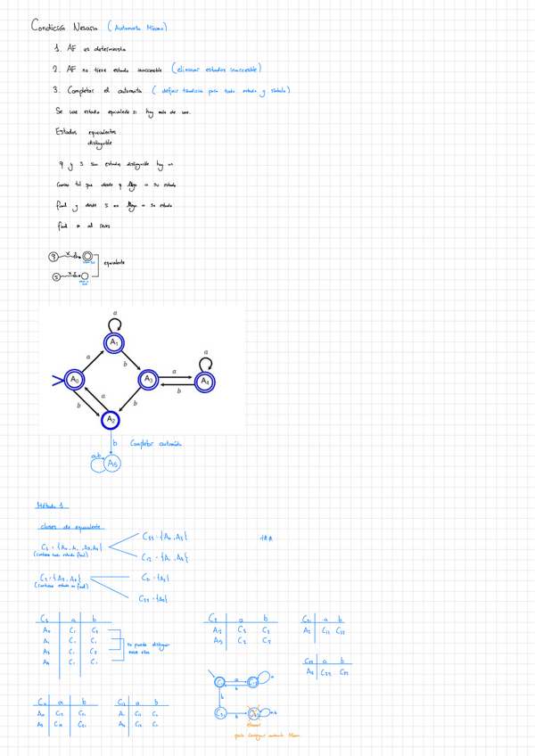Click the self-loop arrow above state A1
535x756 pixels.
click(x=114, y=325)
